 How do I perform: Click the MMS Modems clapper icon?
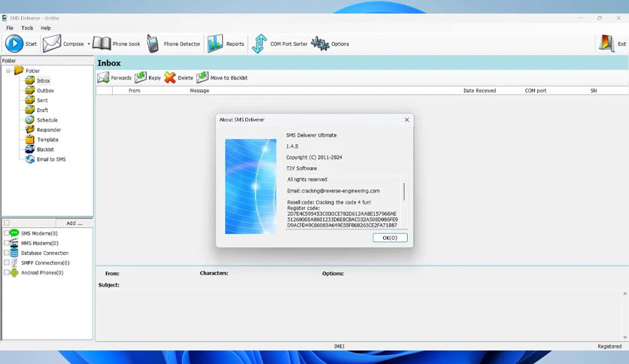coord(14,242)
